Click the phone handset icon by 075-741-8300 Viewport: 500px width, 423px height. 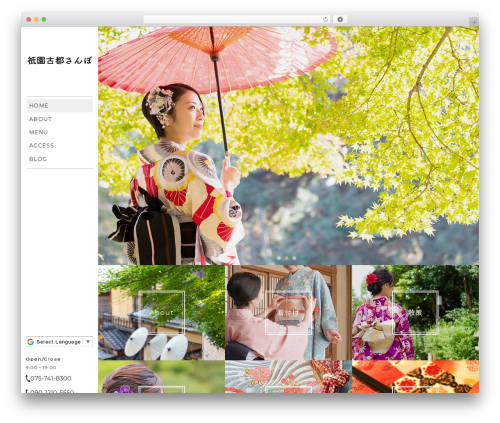pyautogui.click(x=28, y=379)
